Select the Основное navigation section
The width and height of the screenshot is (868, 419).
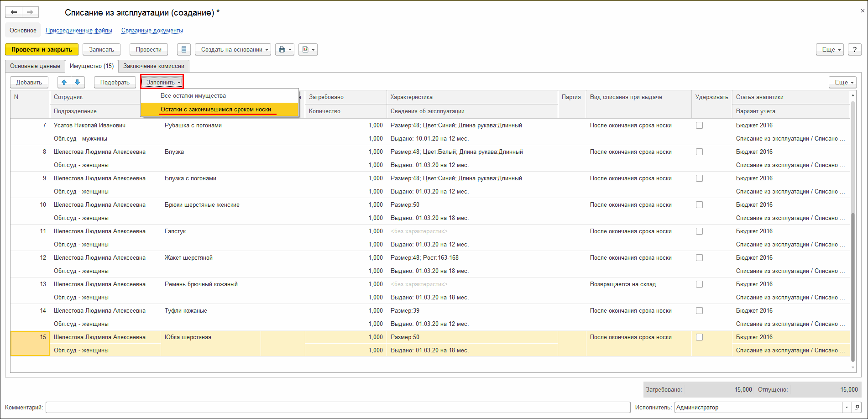click(23, 31)
